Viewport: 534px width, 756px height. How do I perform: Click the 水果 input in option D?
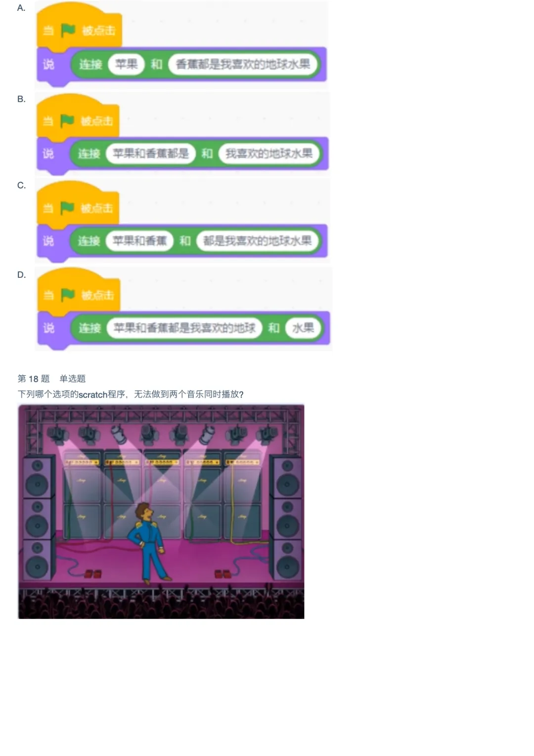click(x=303, y=328)
